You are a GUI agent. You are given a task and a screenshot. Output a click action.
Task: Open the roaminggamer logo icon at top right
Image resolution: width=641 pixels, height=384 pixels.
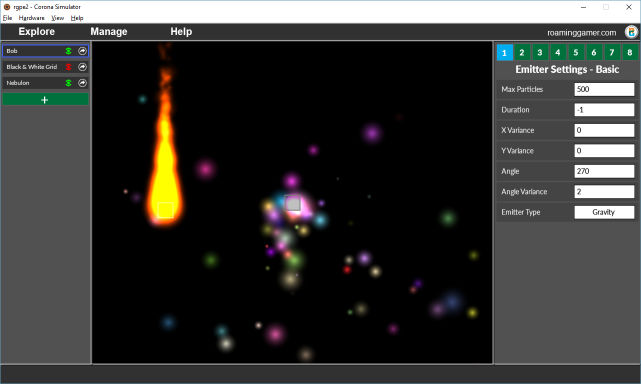pos(631,32)
